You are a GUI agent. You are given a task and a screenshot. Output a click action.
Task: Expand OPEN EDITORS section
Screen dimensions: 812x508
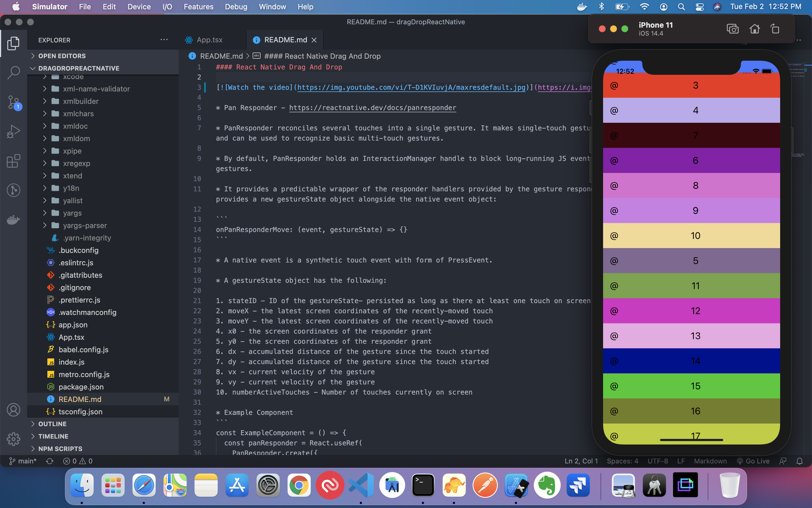pyautogui.click(x=103, y=56)
